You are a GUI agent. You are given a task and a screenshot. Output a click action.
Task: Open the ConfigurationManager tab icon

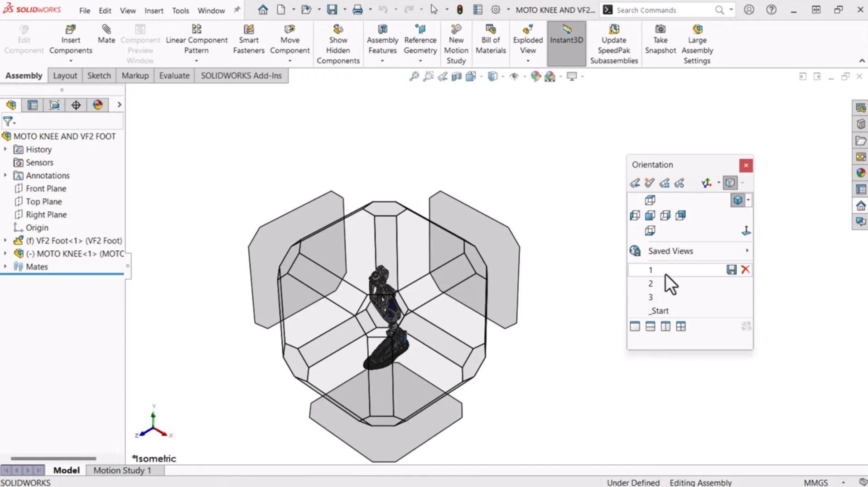[x=54, y=105]
